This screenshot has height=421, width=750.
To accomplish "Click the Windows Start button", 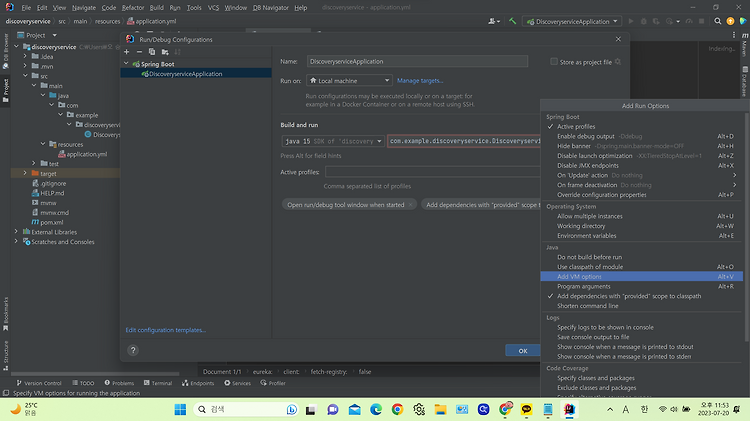I will tap(180, 410).
